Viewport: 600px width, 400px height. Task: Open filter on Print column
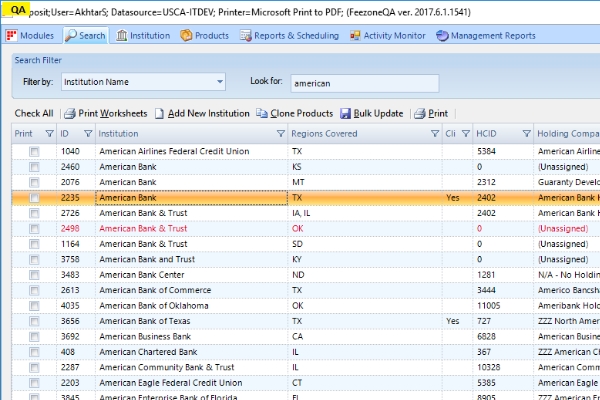(x=49, y=134)
